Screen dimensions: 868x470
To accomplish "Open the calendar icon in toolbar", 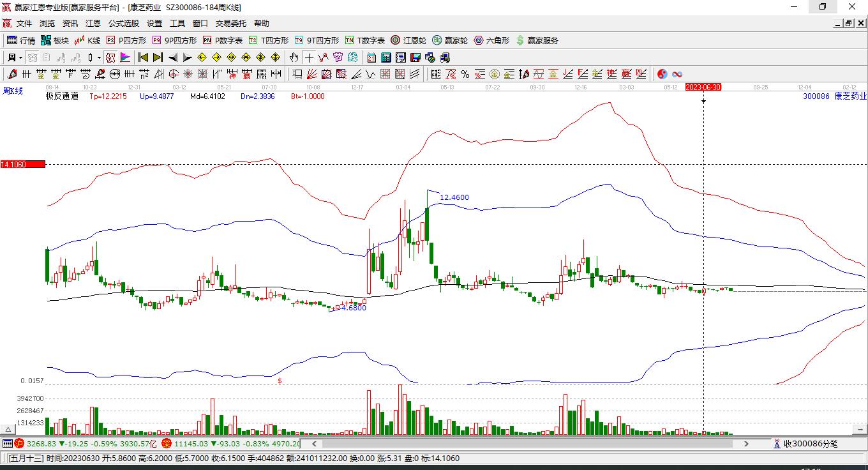I will (x=371, y=57).
